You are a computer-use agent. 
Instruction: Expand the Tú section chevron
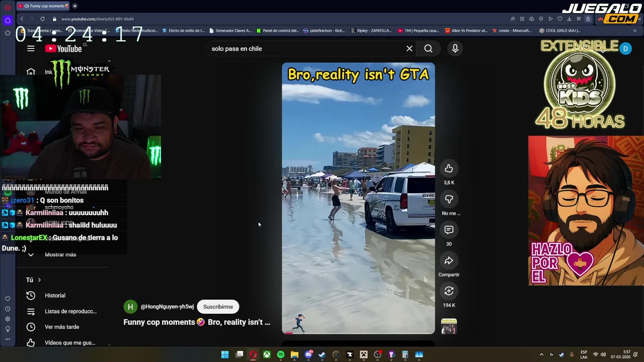click(39, 280)
